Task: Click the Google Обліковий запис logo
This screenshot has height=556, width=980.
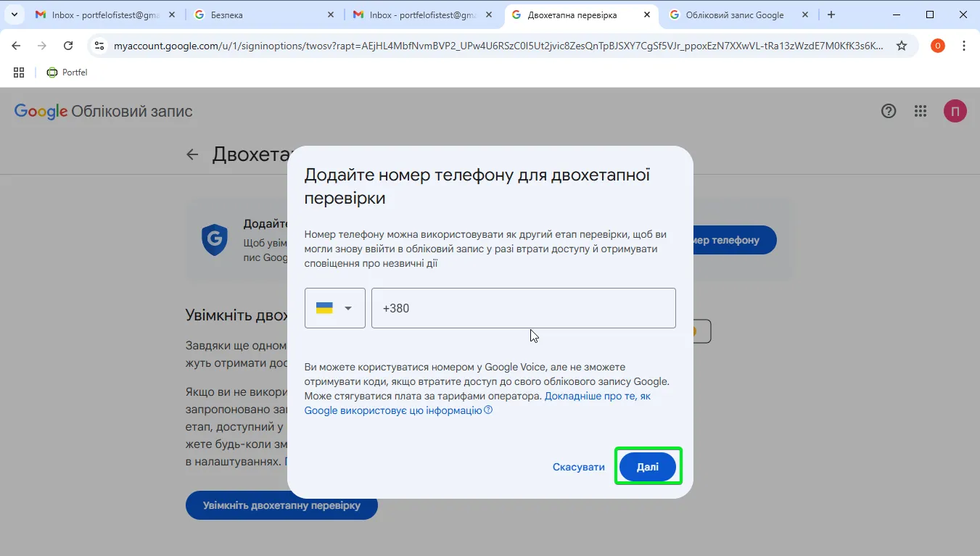Action: coord(104,111)
